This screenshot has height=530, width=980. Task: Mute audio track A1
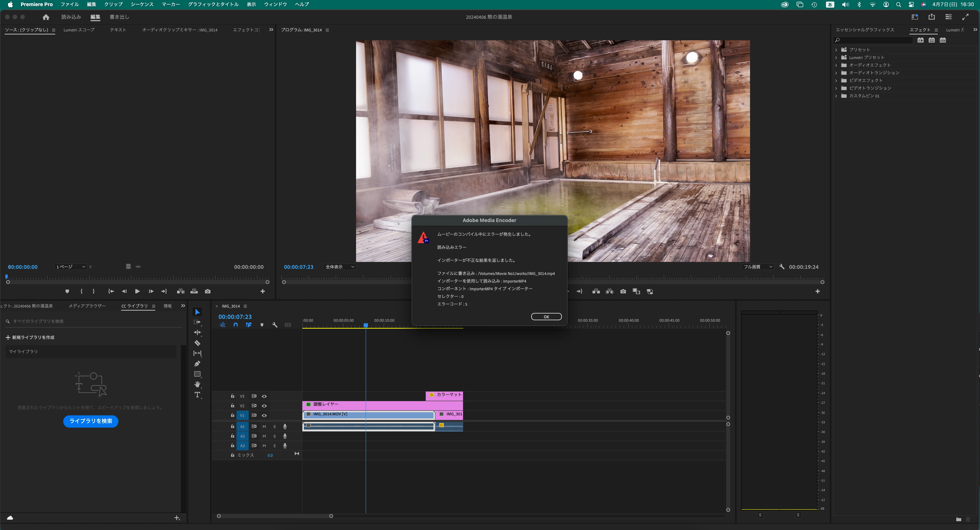(x=264, y=426)
